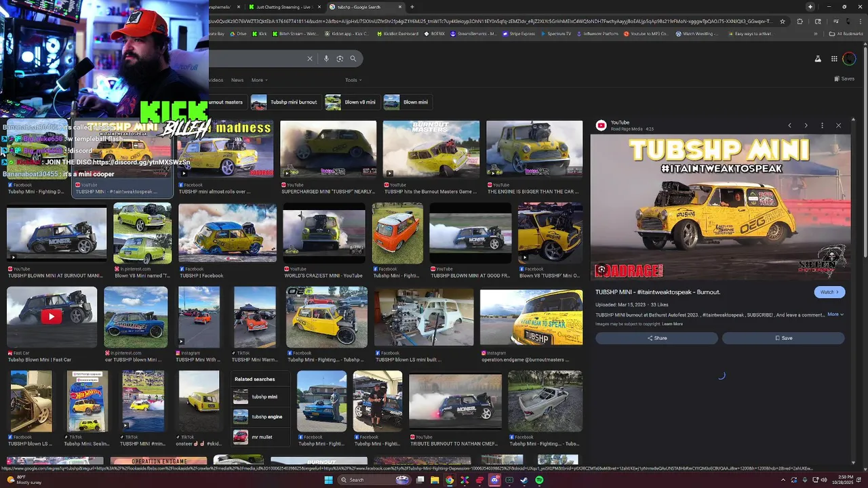Open File Explorer from the taskbar
This screenshot has height=488, width=868.
click(x=435, y=480)
